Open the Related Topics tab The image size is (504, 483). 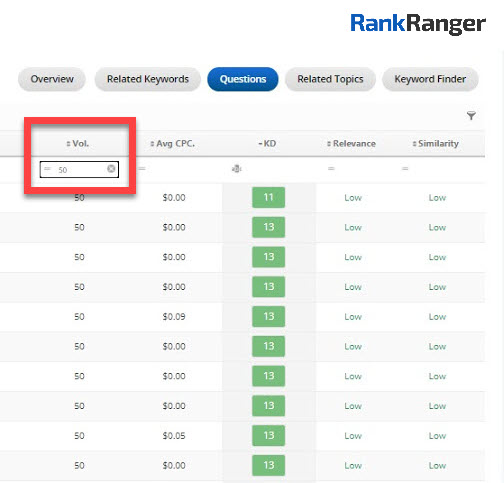[x=330, y=79]
